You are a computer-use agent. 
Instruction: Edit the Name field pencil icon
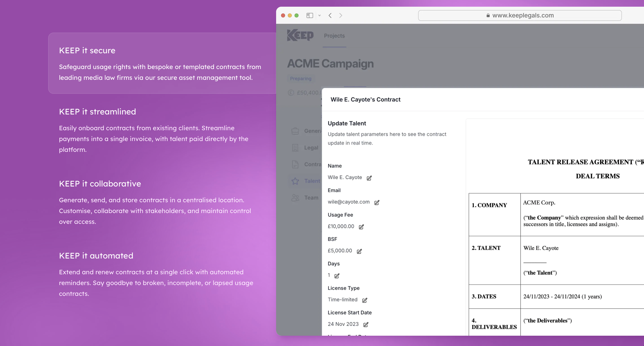pos(369,178)
